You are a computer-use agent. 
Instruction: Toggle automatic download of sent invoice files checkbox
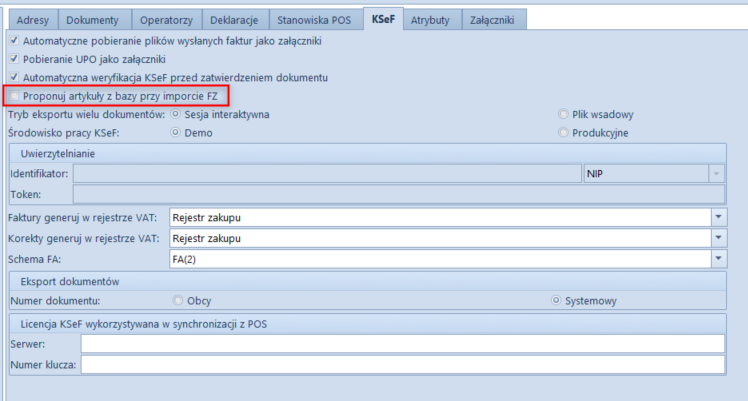pyautogui.click(x=14, y=41)
